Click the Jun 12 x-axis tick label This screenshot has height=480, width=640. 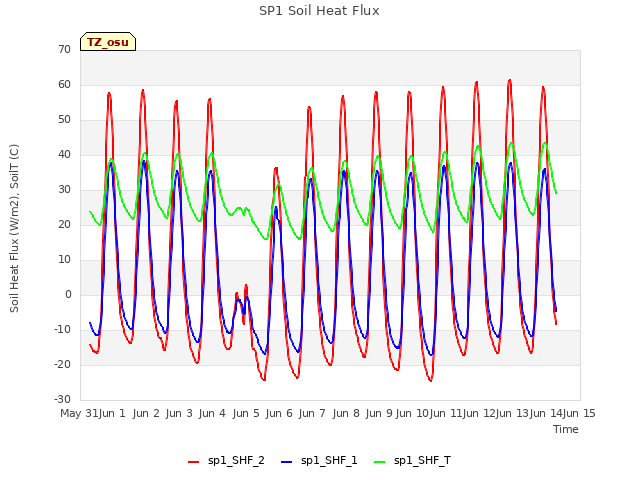[479, 413]
